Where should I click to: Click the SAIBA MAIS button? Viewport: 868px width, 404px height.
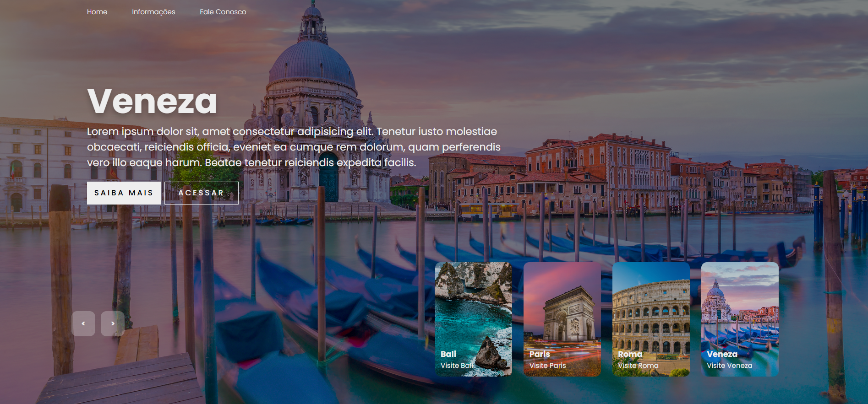coord(124,193)
